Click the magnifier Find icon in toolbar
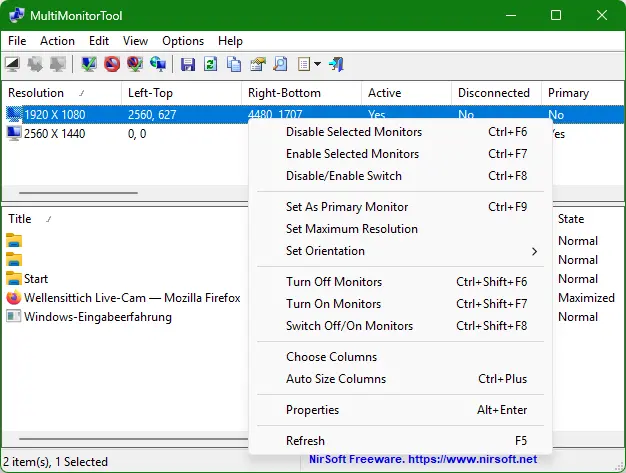 pyautogui.click(x=281, y=64)
